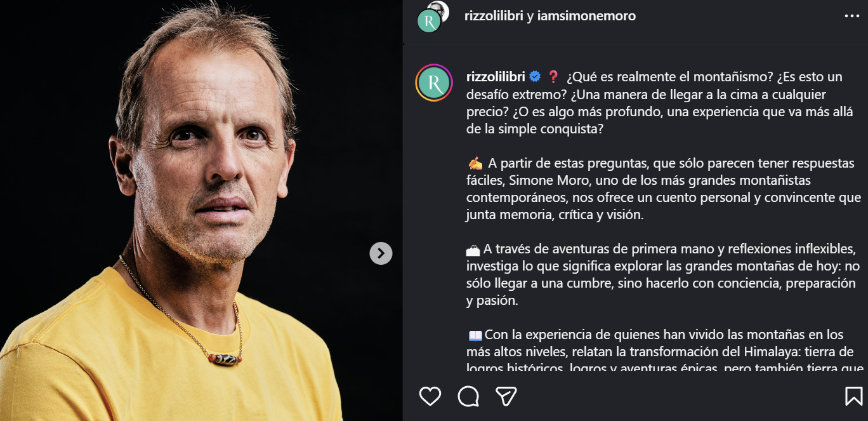Open the three-dot more options menu
The width and height of the screenshot is (868, 421).
852,17
